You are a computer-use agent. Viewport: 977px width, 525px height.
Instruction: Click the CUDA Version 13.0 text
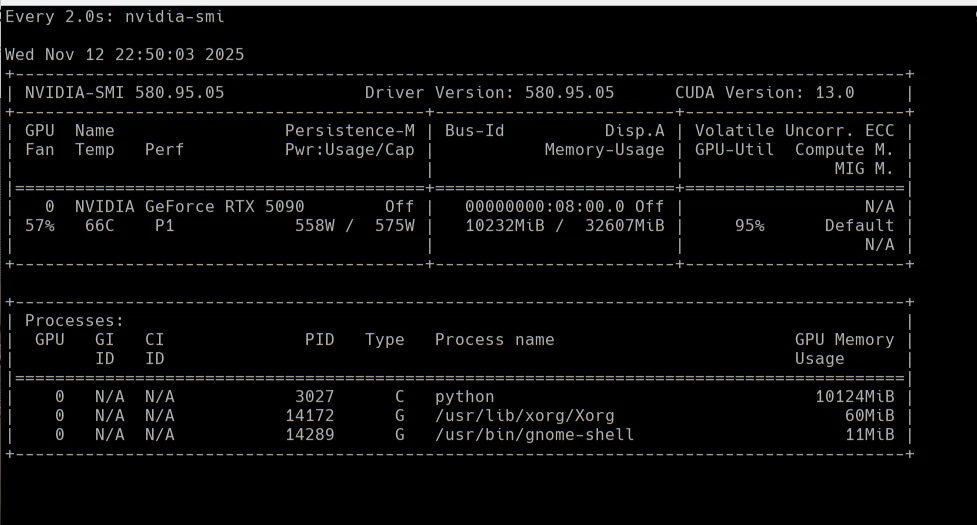[x=764, y=93]
